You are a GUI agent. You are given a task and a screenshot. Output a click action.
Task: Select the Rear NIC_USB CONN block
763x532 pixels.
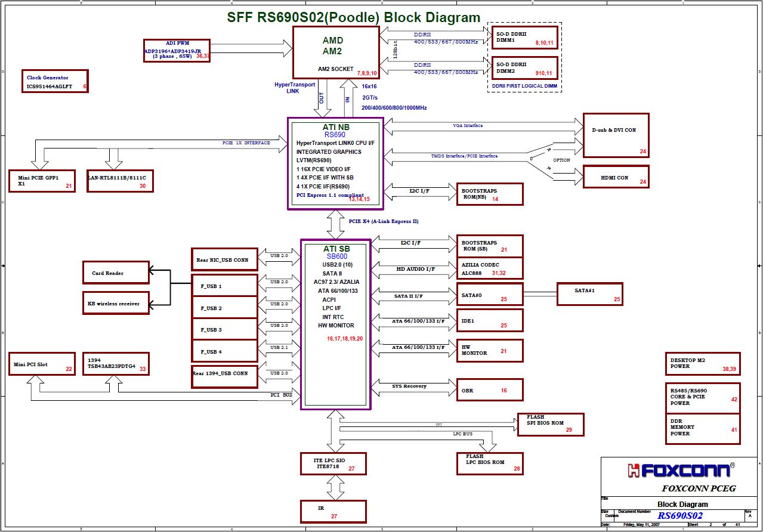pyautogui.click(x=224, y=259)
